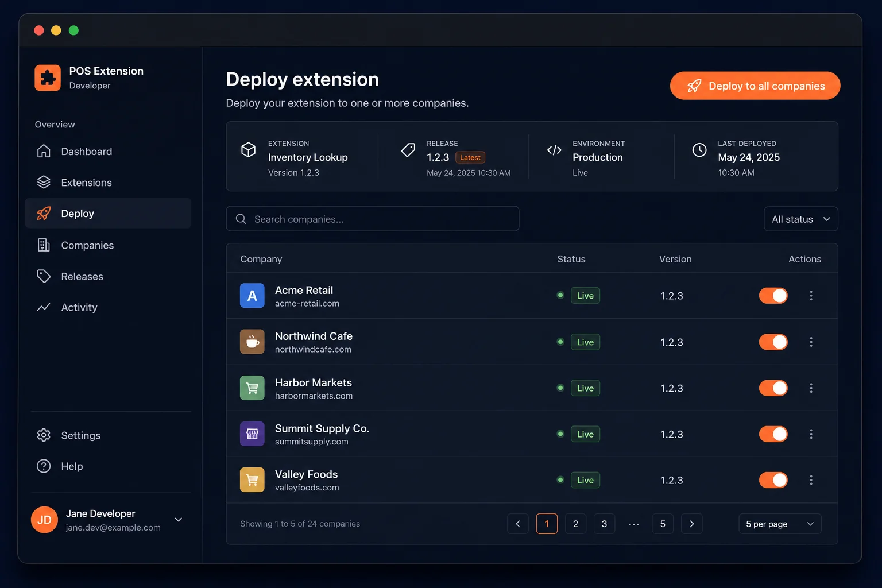This screenshot has width=882, height=588.
Task: Click the Activity trend line icon
Action: 44,307
